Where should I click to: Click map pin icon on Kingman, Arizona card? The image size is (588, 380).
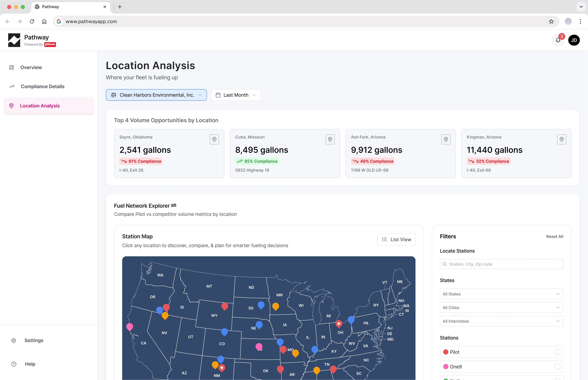click(561, 139)
